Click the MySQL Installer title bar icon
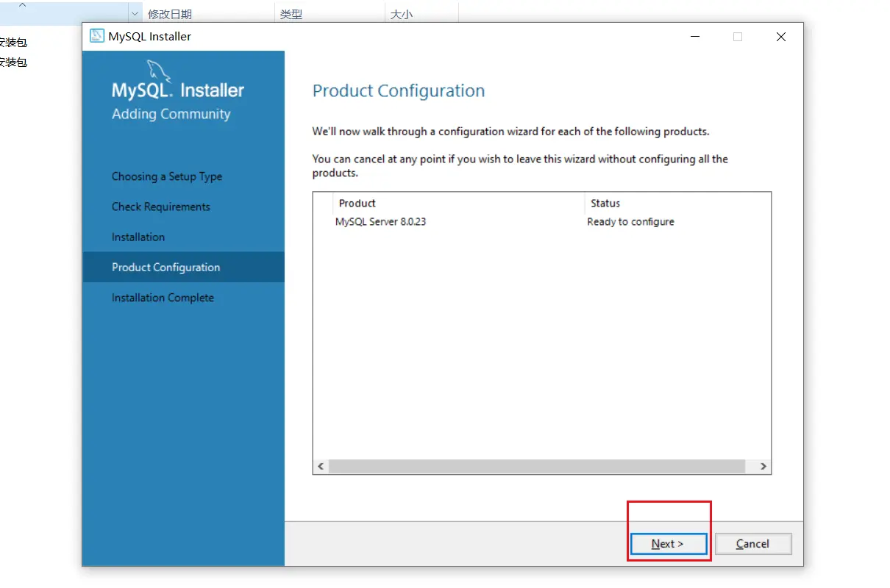This screenshot has width=890, height=588. coord(96,36)
